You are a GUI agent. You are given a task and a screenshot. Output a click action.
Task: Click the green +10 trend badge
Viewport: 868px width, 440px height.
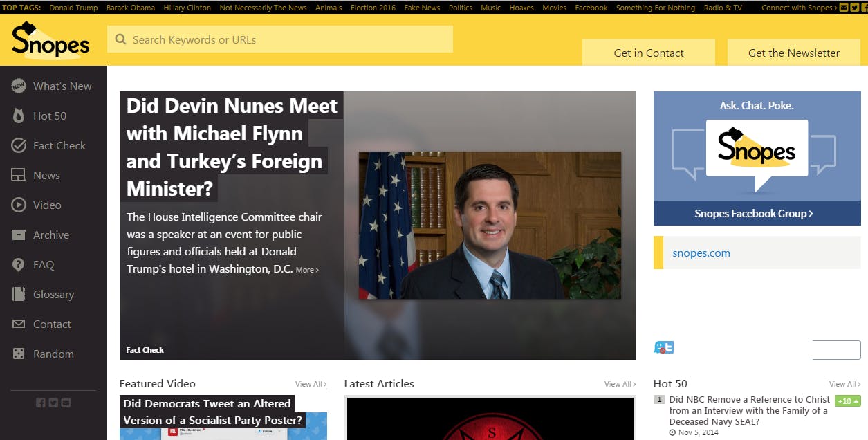[848, 401]
